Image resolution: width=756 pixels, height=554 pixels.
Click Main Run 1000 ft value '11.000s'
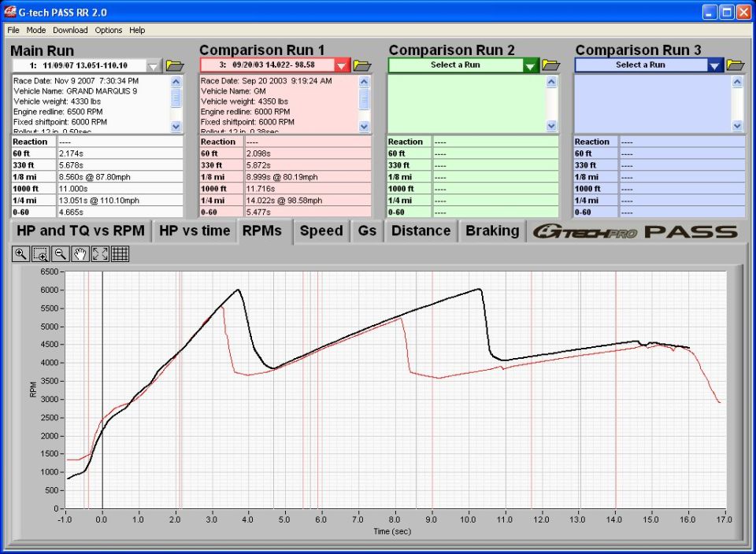(73, 189)
